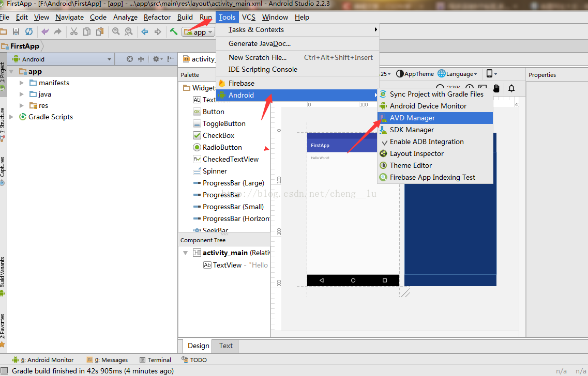Click the Hide project panel icon
Image resolution: width=588 pixels, height=376 pixels.
coord(171,59)
